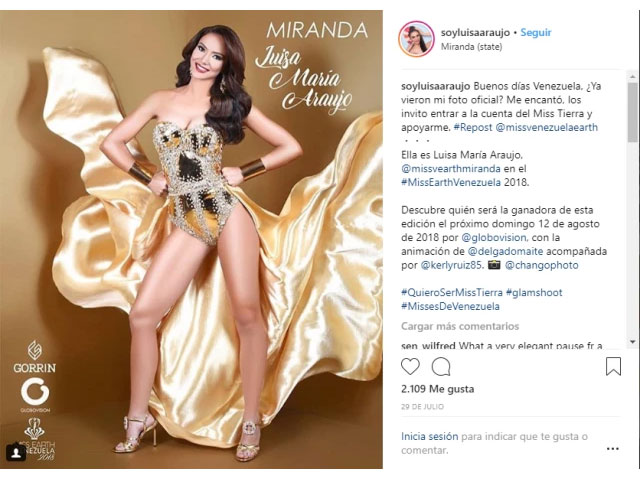Expand Cargar más comentarios
Viewport: 640px width, 480px height.
click(x=460, y=326)
